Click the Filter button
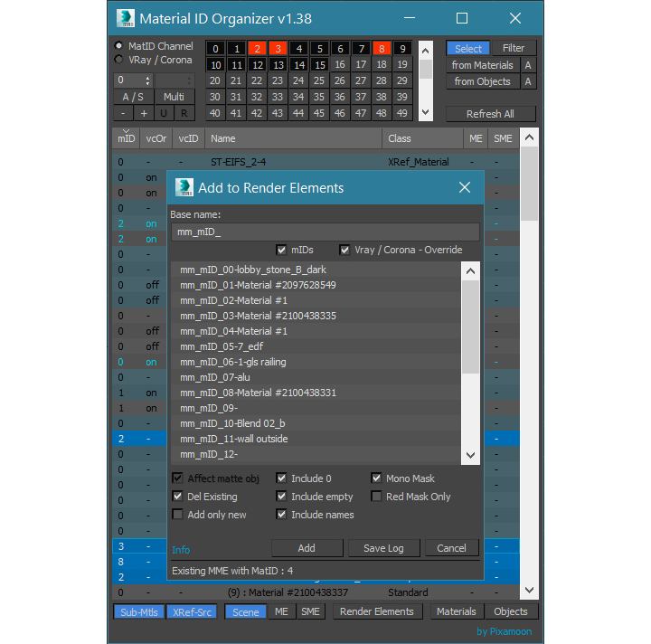The image size is (651, 644). (514, 48)
